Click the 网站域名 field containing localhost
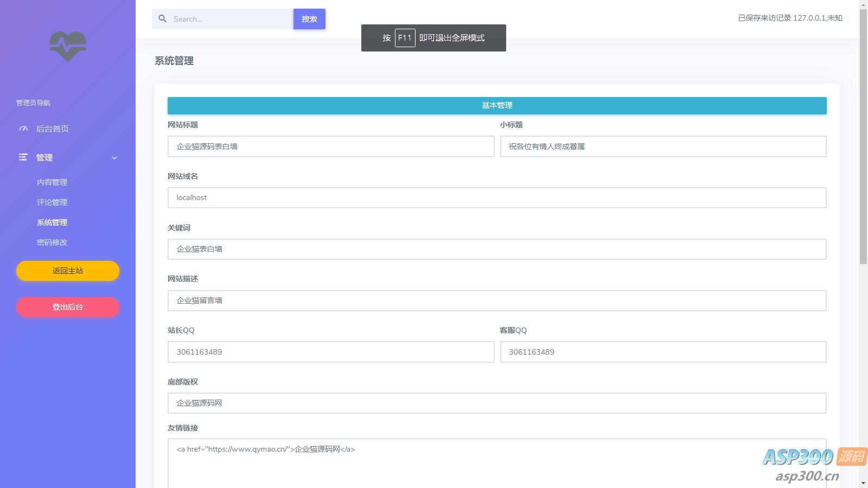 pyautogui.click(x=496, y=198)
